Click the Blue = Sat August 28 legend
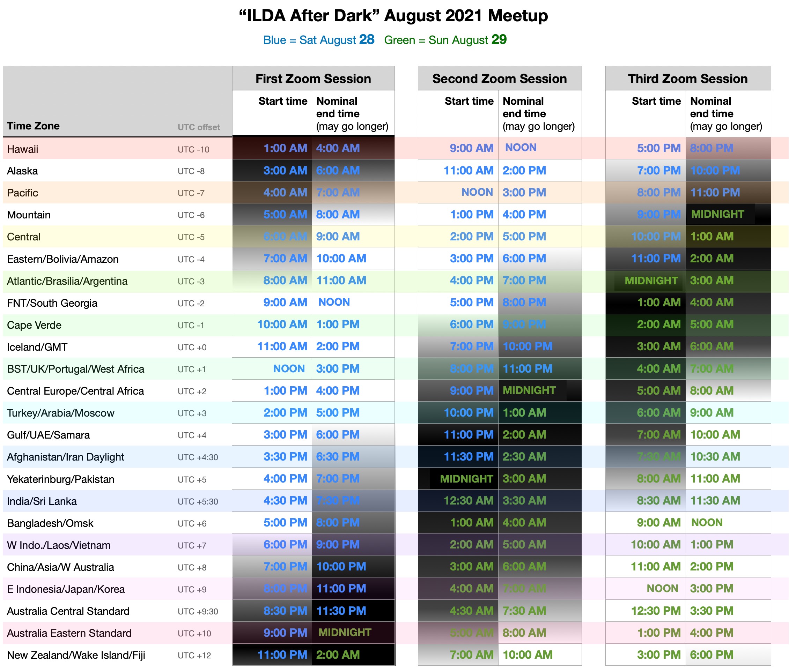789x672 pixels. pos(318,40)
